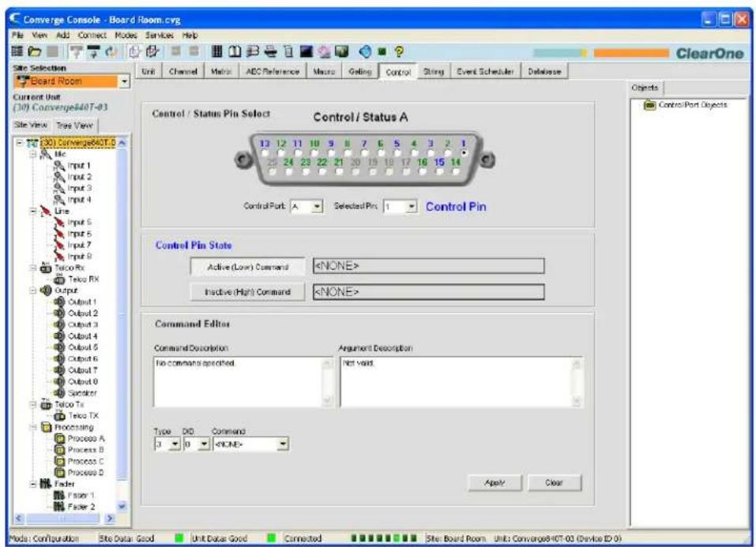Open the Type dropdown

pos(175,444)
